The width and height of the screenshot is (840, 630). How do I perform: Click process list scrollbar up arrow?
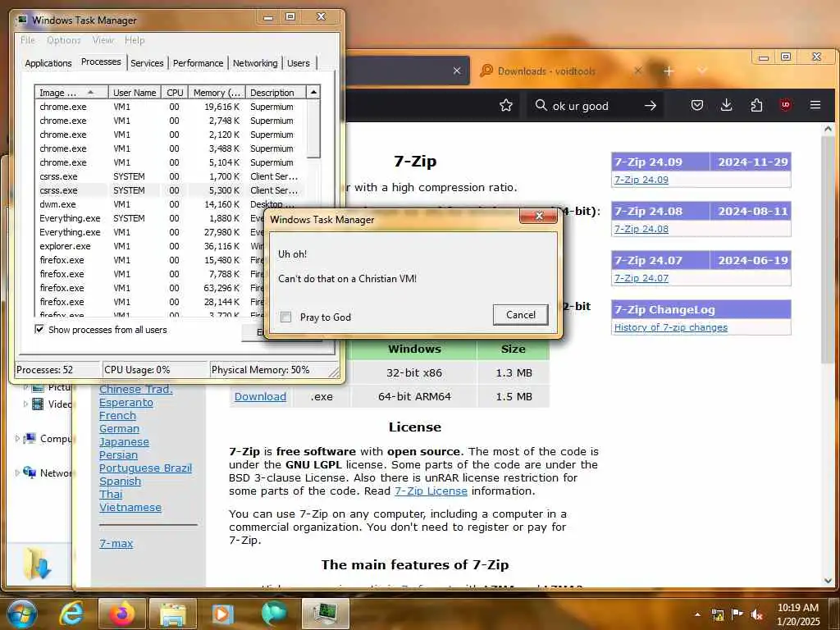313,93
